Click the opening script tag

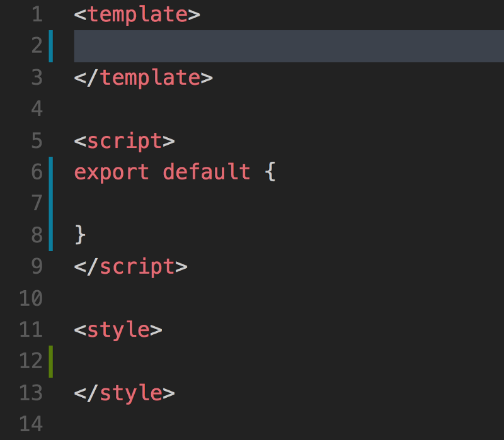(x=124, y=140)
